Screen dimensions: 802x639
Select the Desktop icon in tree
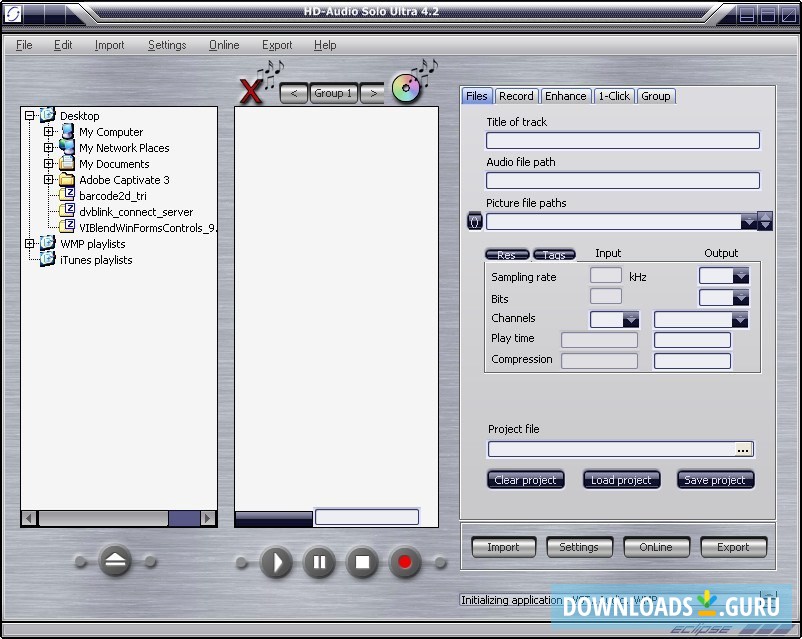click(48, 115)
